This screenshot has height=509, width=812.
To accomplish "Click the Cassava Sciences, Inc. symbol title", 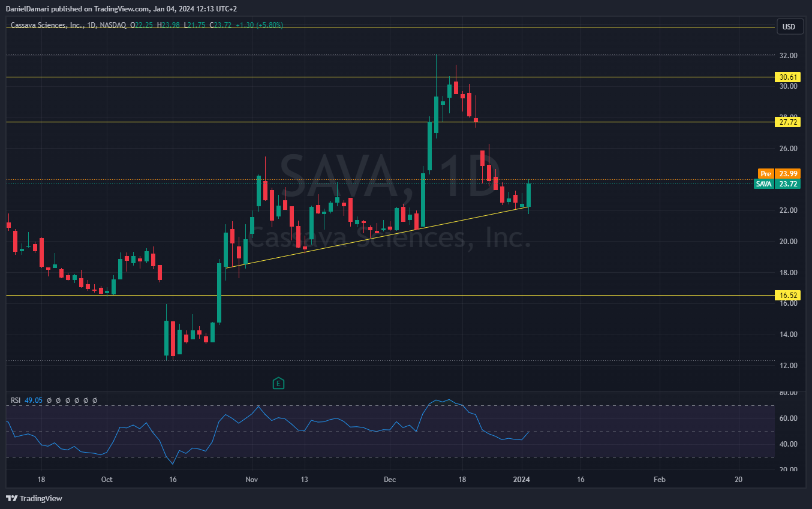I will (x=47, y=25).
